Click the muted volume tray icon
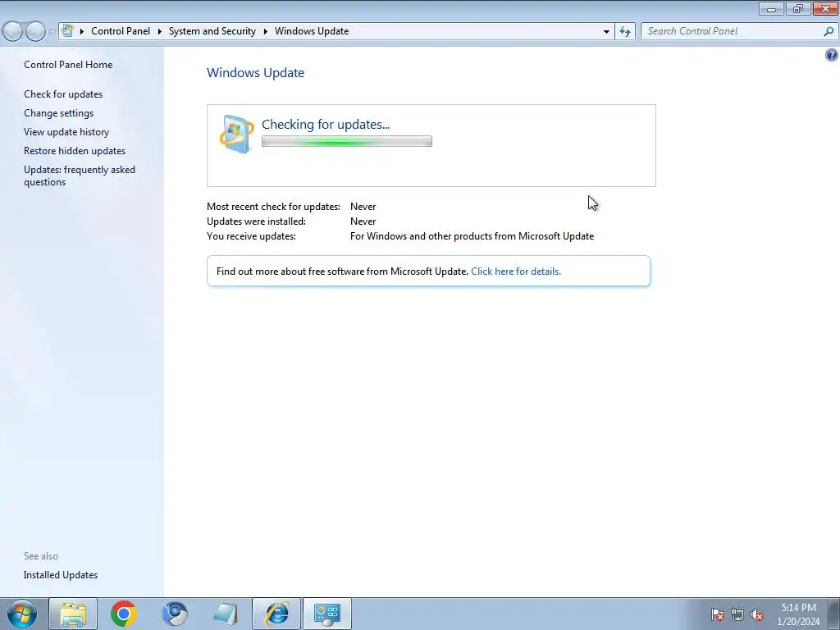 (757, 614)
